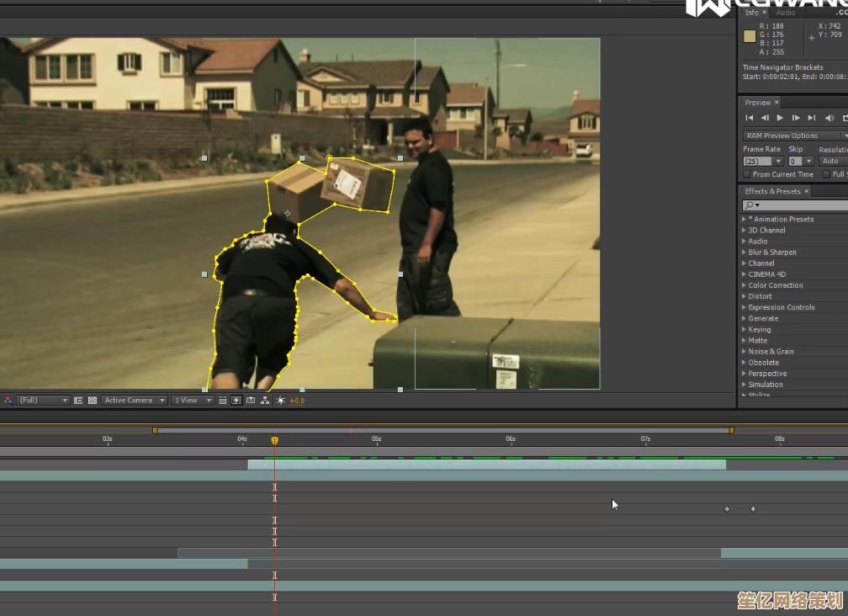The image size is (848, 616).
Task: Open the search magnifier menu in Effects
Action: pos(751,205)
